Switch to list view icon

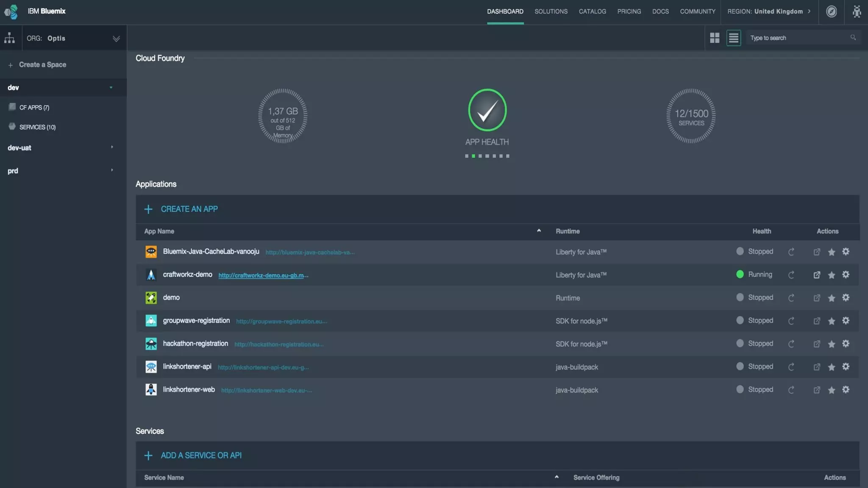pos(734,38)
